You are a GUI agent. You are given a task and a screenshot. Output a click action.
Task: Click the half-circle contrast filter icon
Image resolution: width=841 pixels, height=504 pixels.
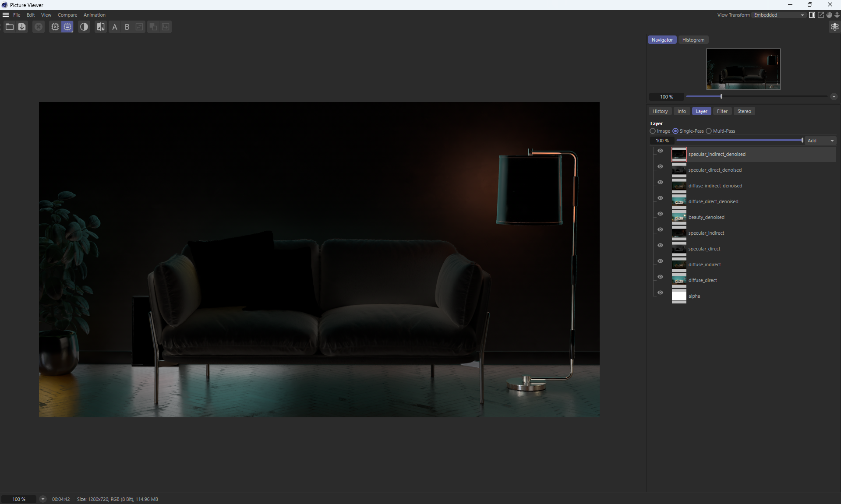tap(84, 27)
